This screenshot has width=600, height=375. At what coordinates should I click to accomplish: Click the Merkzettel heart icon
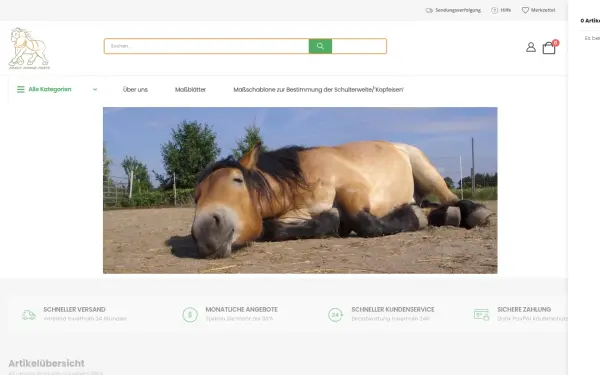(525, 10)
